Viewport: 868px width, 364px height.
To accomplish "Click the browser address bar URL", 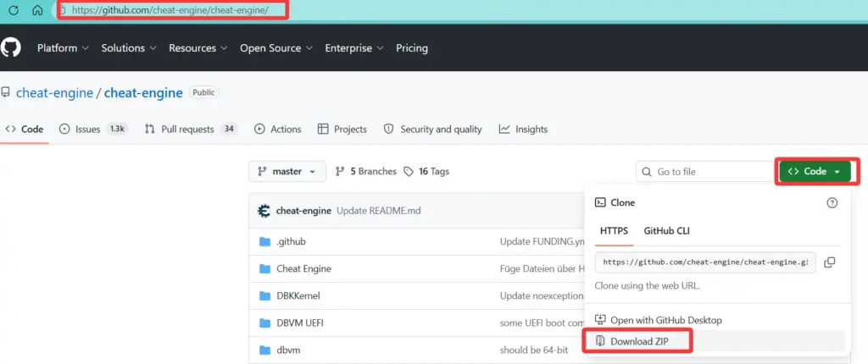I will click(x=170, y=10).
